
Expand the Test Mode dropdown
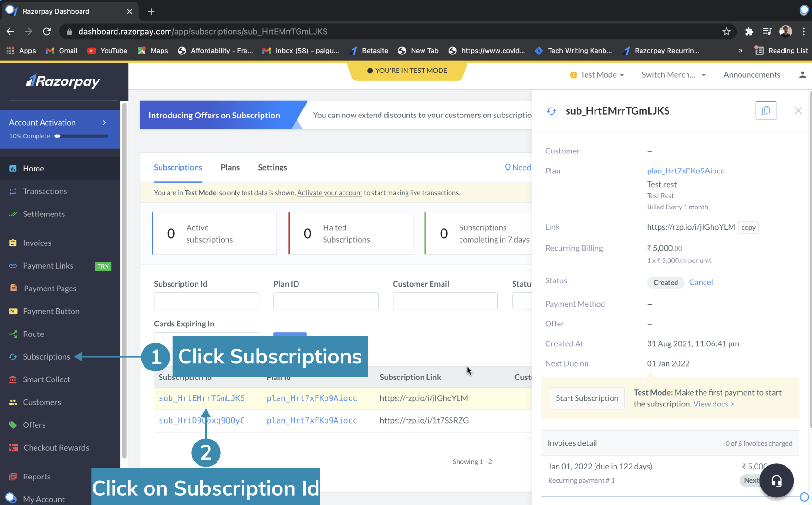pos(597,75)
